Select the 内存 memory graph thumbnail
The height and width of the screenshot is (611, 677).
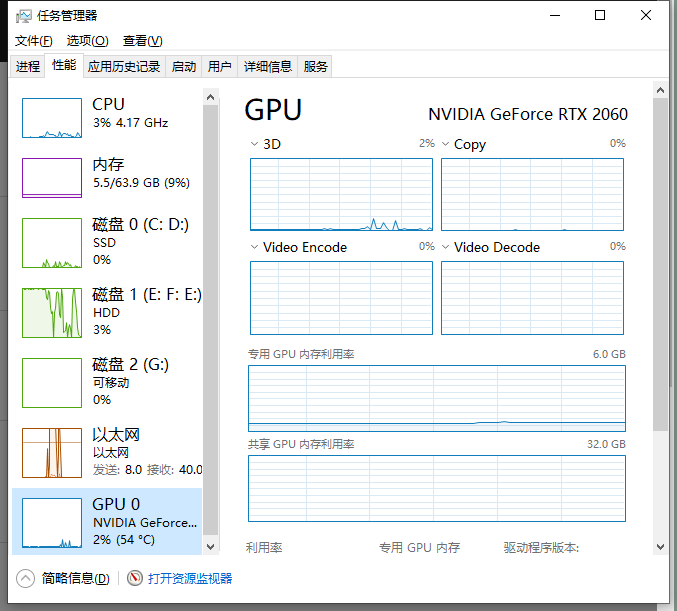click(x=52, y=177)
